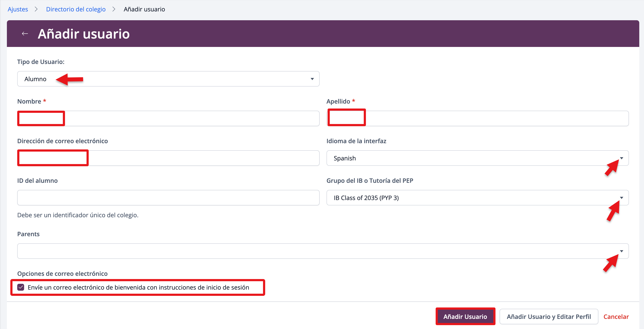644x329 pixels.
Task: Go to Ajustes breadcrumb
Action: [18, 9]
